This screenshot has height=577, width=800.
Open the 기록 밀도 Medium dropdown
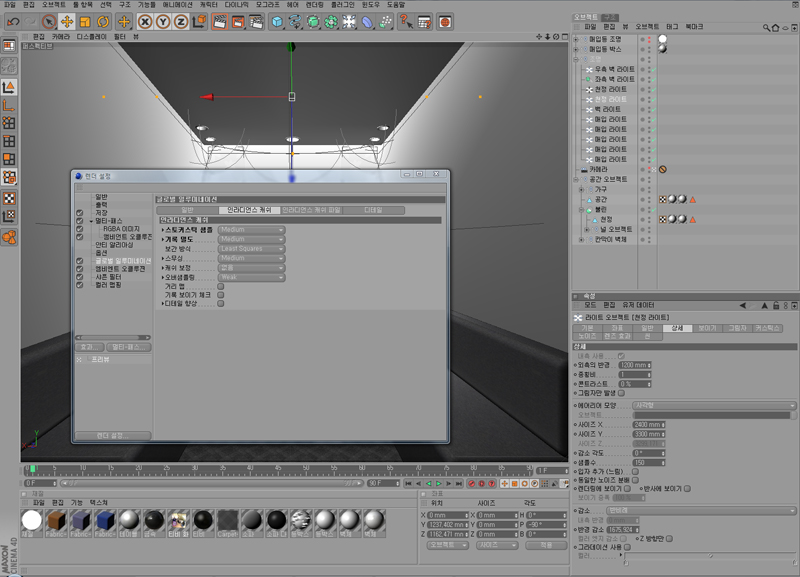click(252, 239)
